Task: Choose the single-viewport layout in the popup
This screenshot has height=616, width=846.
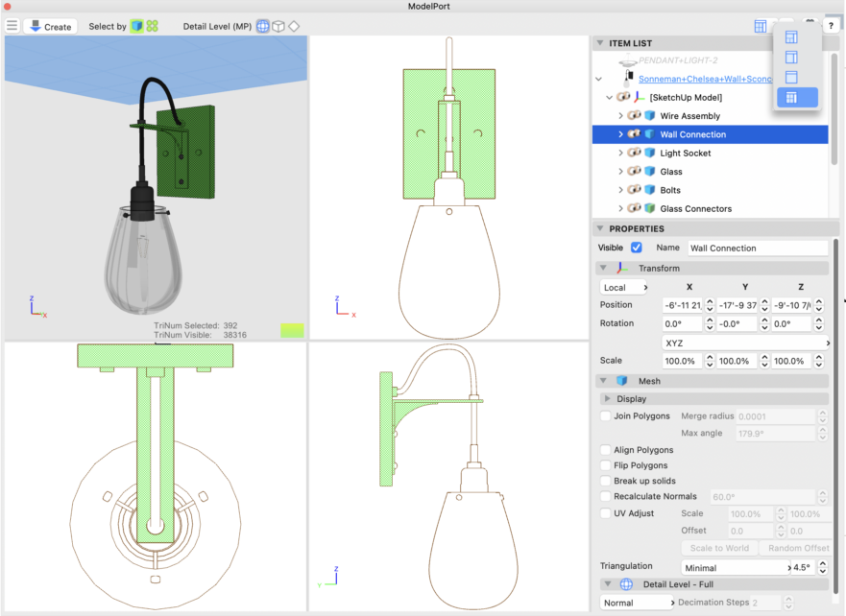Action: 791,77
